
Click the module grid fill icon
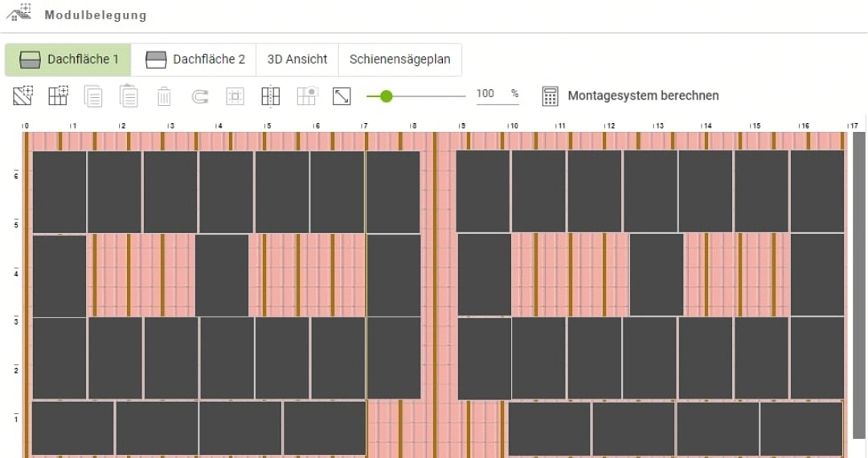[x=59, y=96]
